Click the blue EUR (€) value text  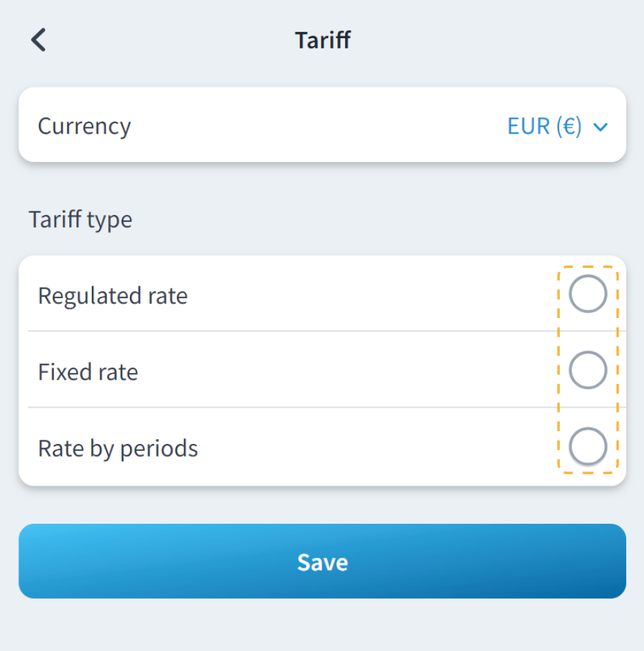[x=544, y=126]
